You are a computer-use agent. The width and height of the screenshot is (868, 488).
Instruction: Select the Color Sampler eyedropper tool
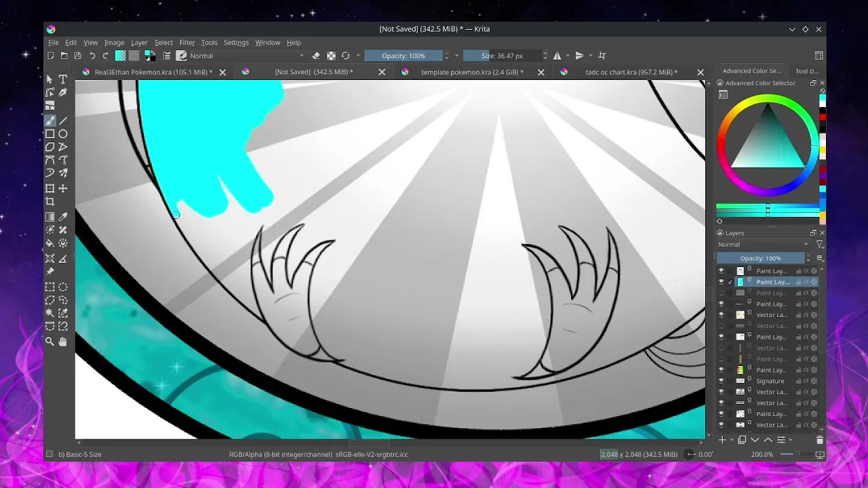click(x=63, y=217)
